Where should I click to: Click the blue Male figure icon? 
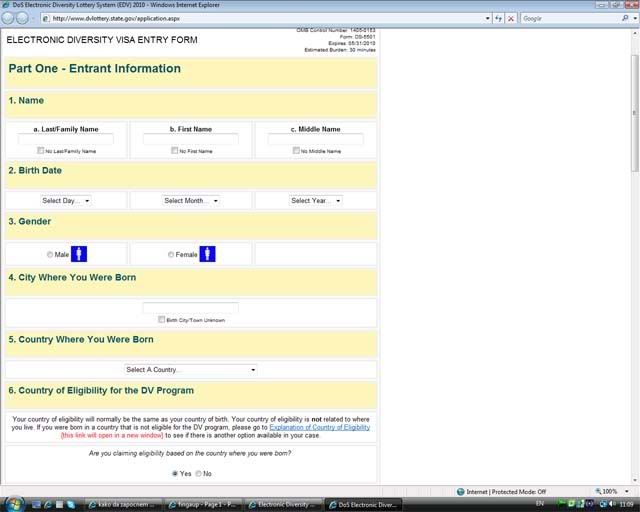[x=79, y=254]
